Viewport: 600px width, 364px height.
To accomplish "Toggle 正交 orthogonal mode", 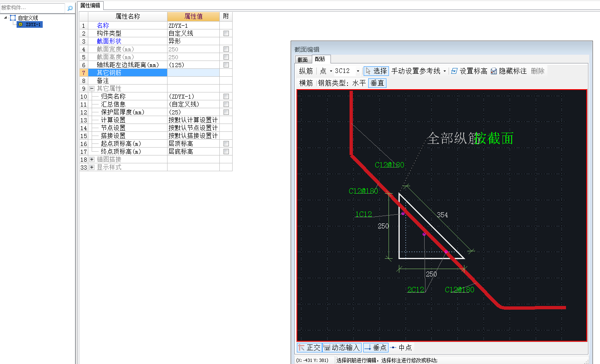I will (x=309, y=347).
